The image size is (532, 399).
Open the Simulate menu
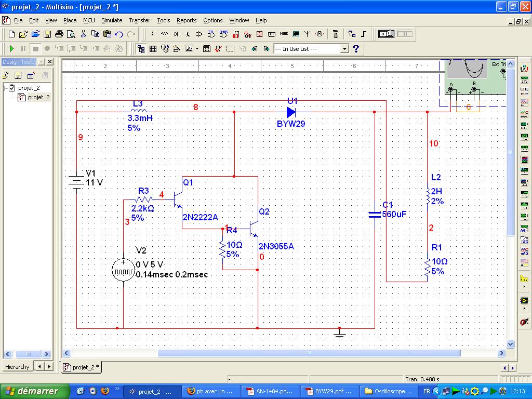coord(112,20)
